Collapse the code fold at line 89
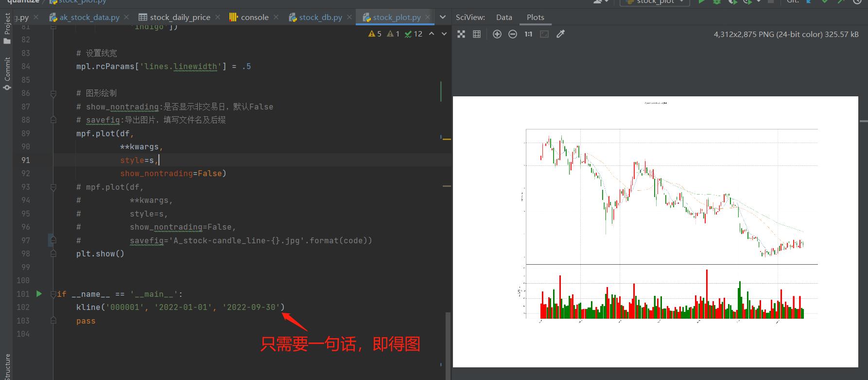Viewport: 868px width, 380px height. 53,133
